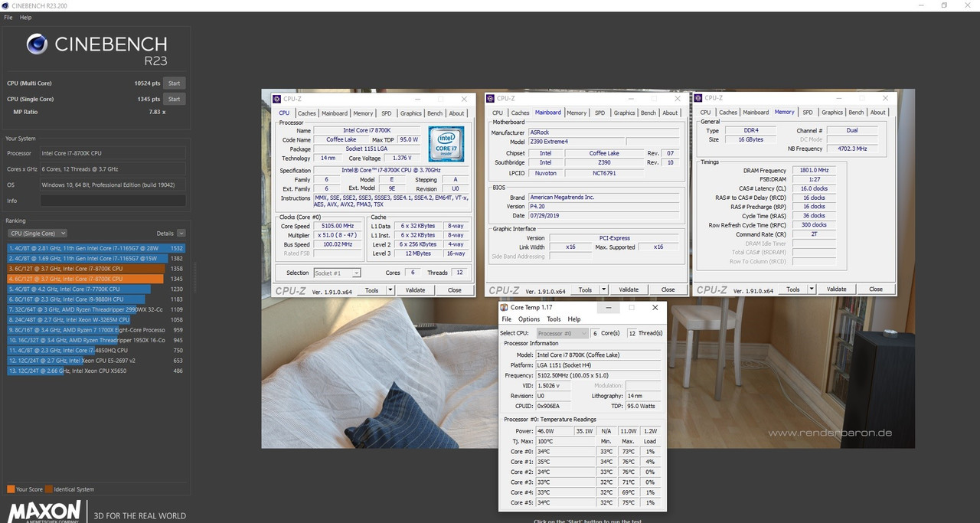980x523 pixels.
Task: Open SPD tab in first CPU-Z window
Action: pos(387,113)
